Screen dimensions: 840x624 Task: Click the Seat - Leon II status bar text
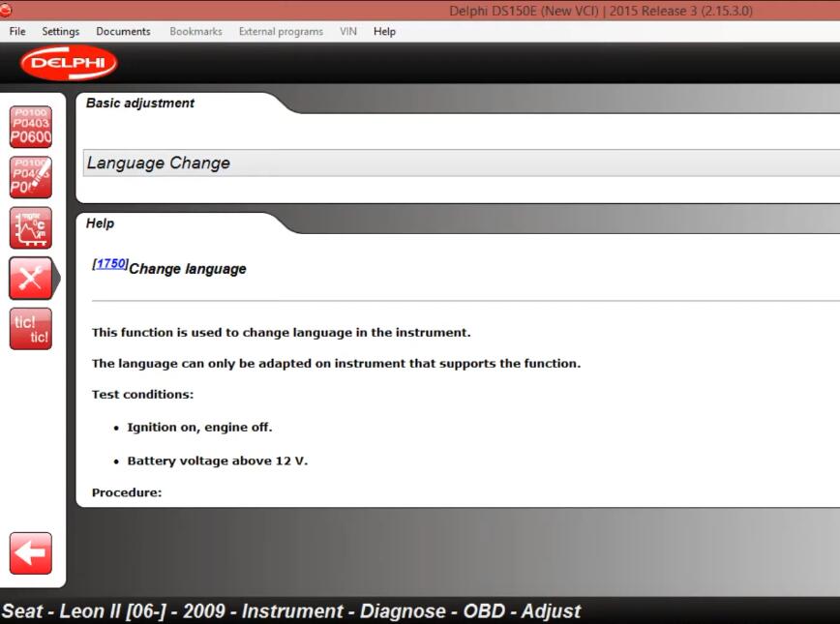pyautogui.click(x=291, y=611)
